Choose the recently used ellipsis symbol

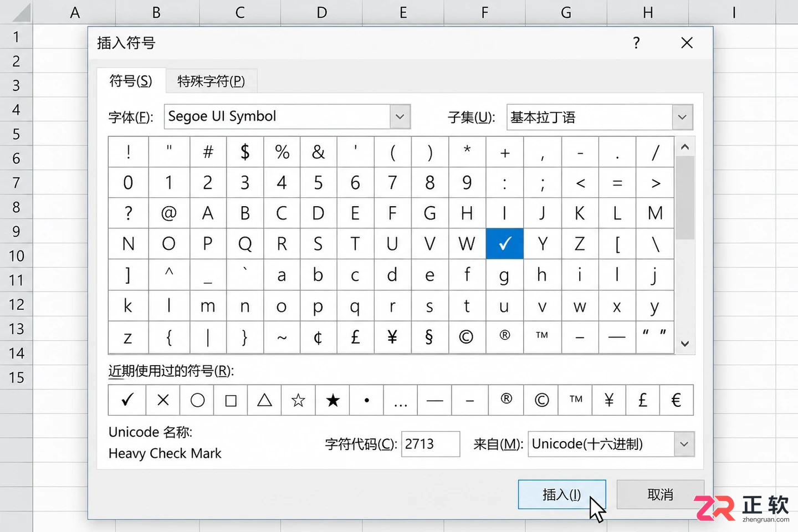tap(401, 400)
